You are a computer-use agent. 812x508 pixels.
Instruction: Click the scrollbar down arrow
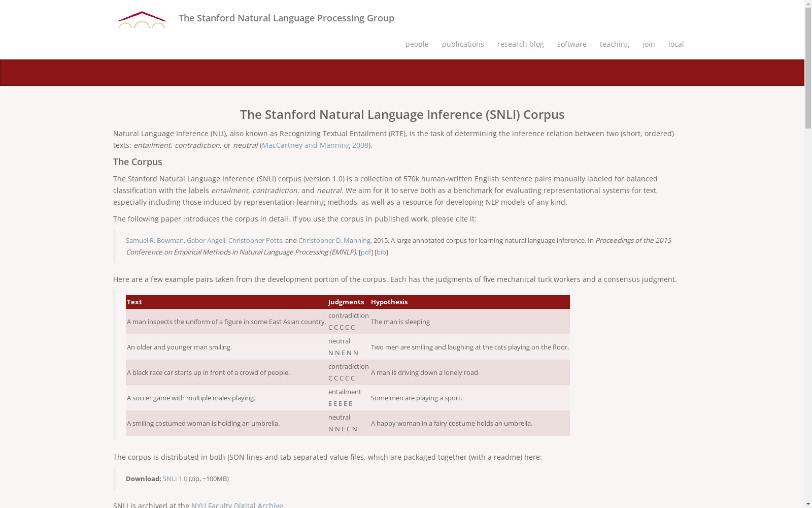pos(808,504)
